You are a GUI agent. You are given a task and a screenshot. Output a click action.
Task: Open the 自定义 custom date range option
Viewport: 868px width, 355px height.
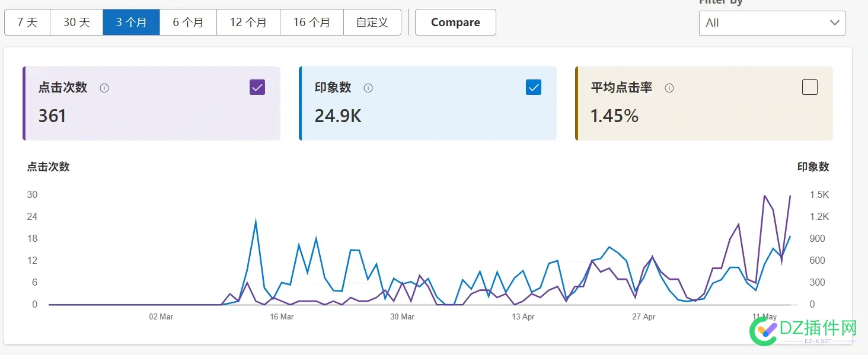(372, 22)
